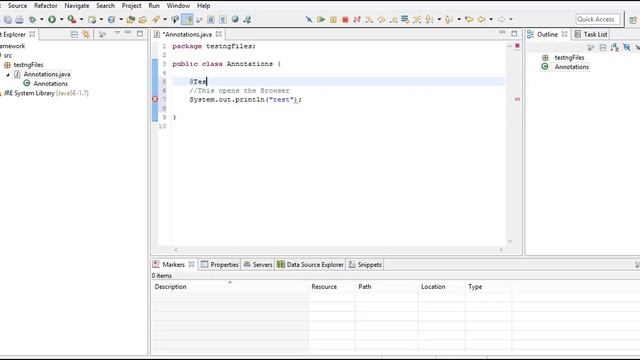Open the Navigate menu
Image resolution: width=640 pixels, height=360 pixels.
click(77, 6)
